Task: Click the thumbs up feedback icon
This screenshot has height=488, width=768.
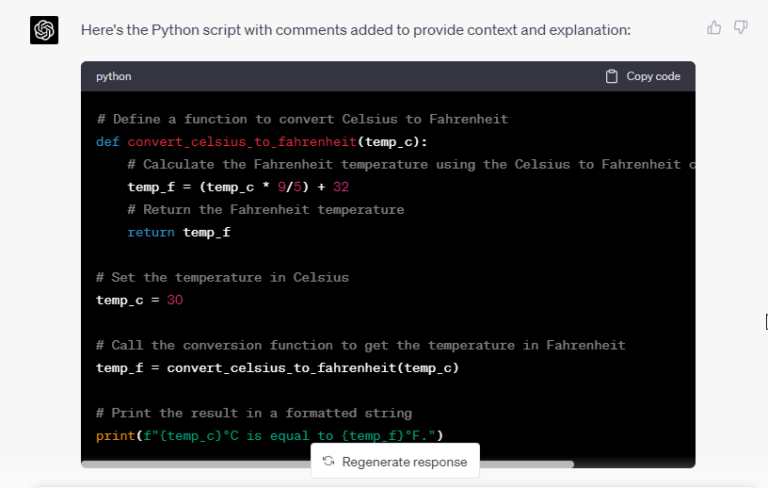Action: coord(714,28)
